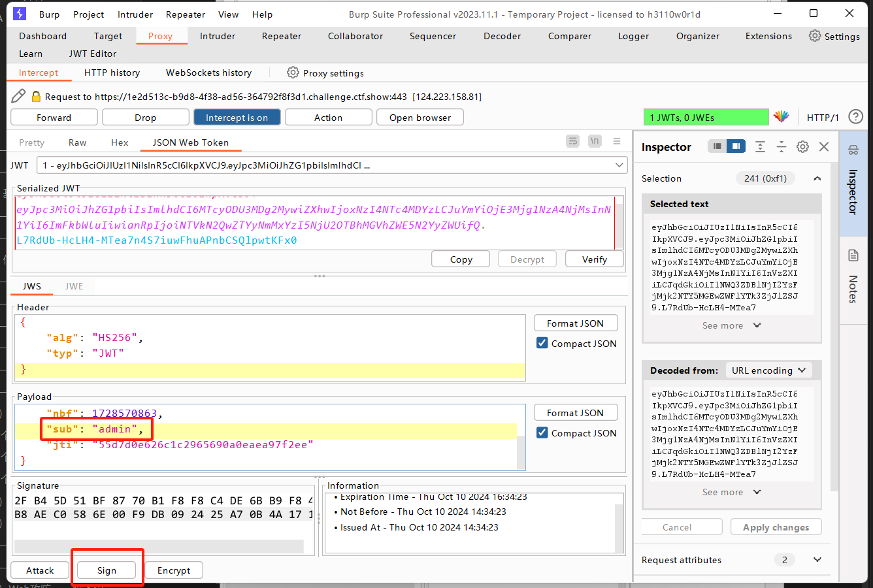
Task: Expand the Request attributes section
Action: point(817,560)
